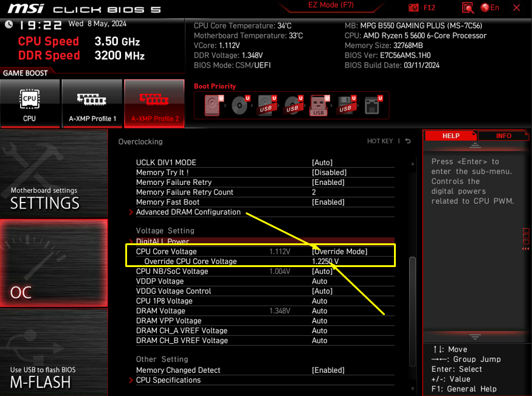Image resolution: width=532 pixels, height=396 pixels.
Task: Open the Motherboard SETTINGS section
Action: pyautogui.click(x=54, y=174)
